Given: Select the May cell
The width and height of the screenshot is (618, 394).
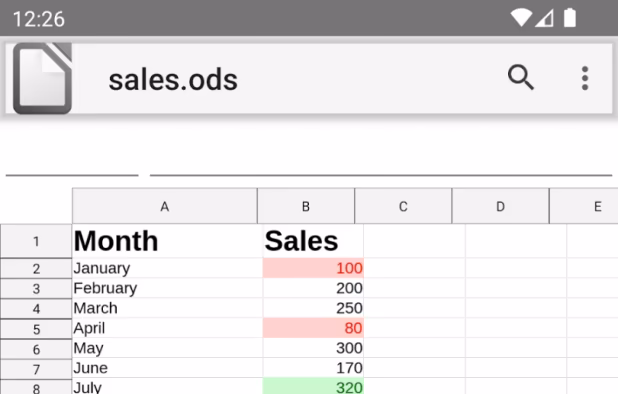Looking at the screenshot, I should pos(168,348).
